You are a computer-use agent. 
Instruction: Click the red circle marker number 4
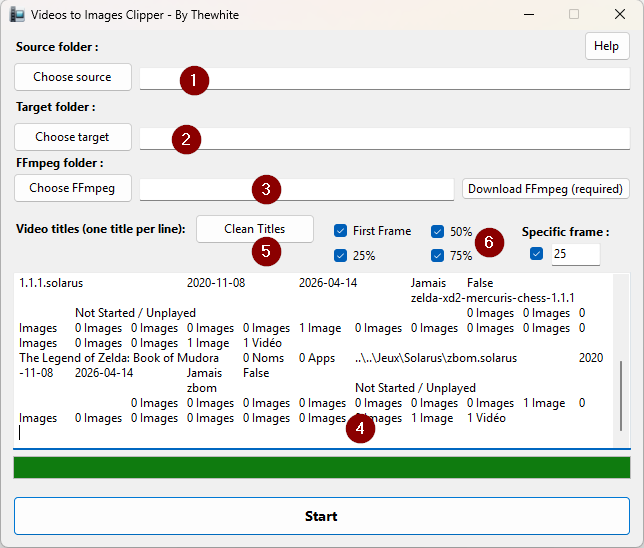pos(361,429)
